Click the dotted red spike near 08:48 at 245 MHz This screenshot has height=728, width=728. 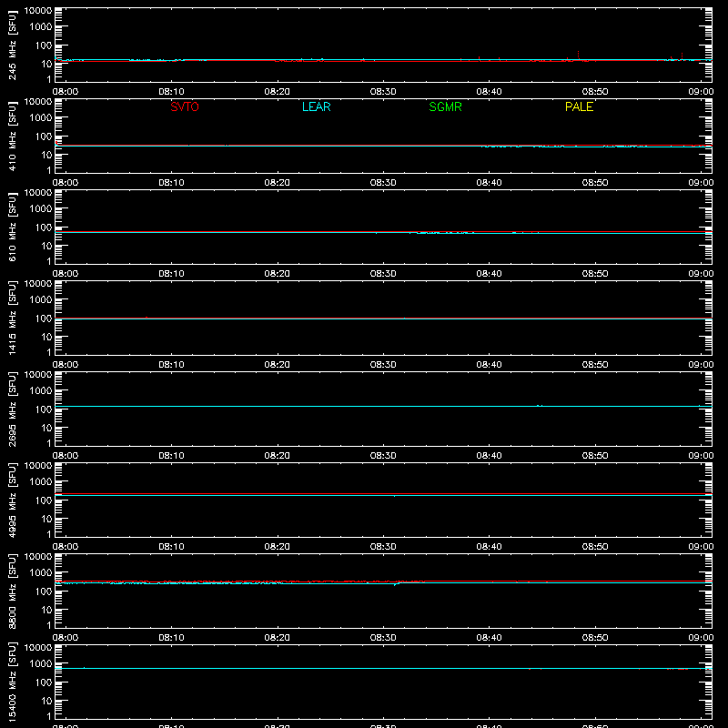578,56
